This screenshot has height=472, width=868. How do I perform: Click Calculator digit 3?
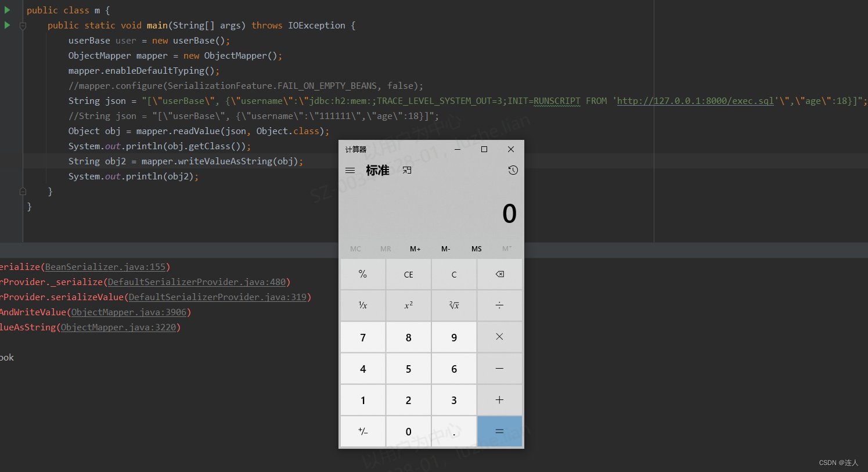(454, 400)
